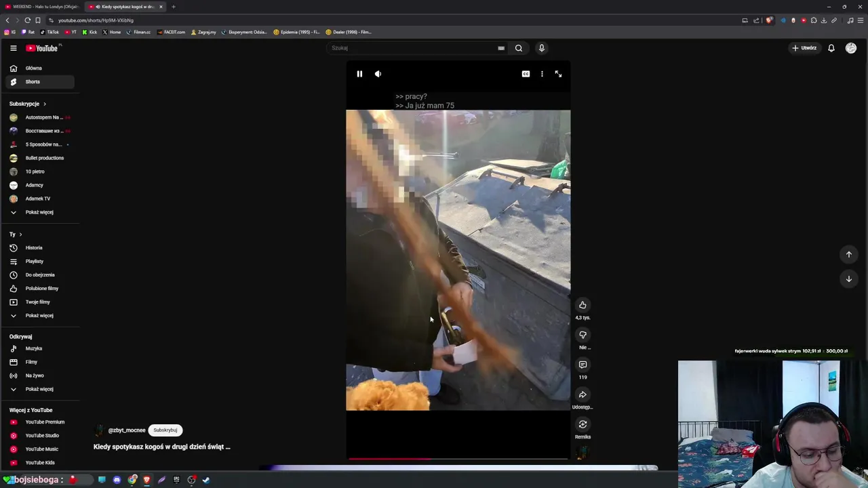Screen dimensions: 868x488
Task: Open @zbyt_mocnee channel
Action: click(127, 430)
